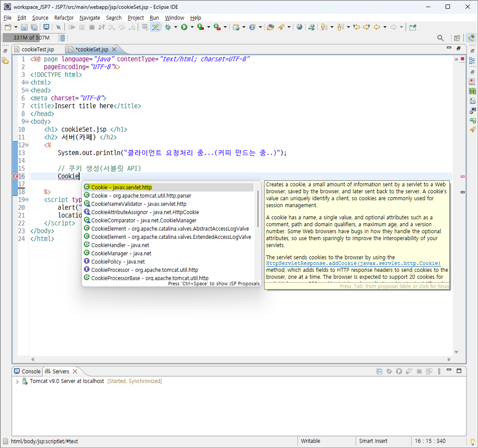Choose CookieManager - java.net proposal
Screen dimensions: 478x448
point(168,253)
